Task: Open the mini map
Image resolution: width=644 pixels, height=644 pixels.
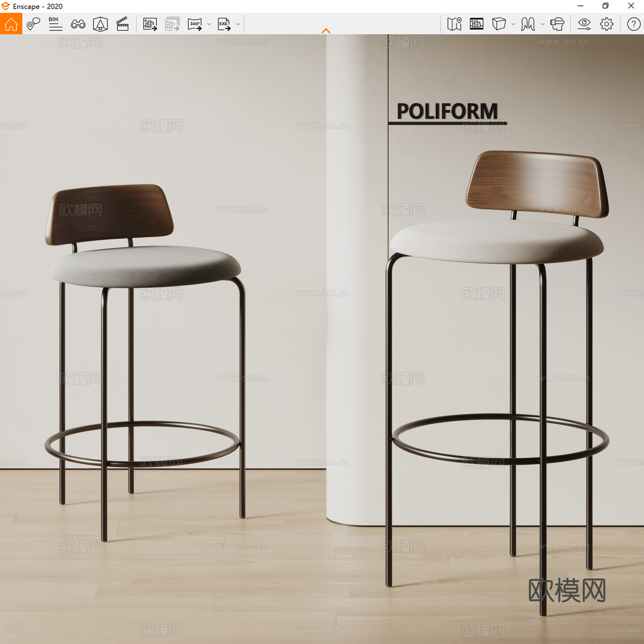Action: pyautogui.click(x=454, y=23)
